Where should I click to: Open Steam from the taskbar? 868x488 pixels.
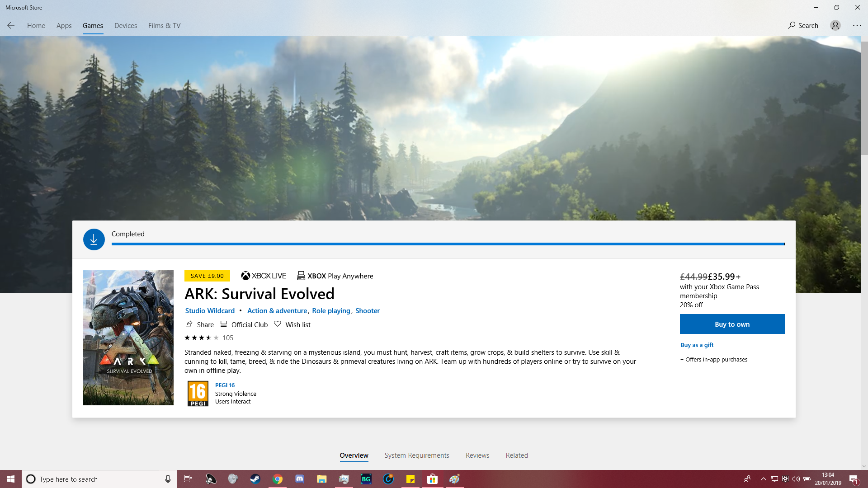point(255,479)
